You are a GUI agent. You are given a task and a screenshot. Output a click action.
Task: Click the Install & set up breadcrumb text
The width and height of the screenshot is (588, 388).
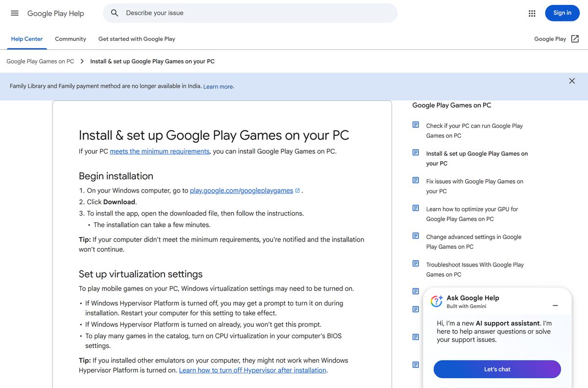152,61
